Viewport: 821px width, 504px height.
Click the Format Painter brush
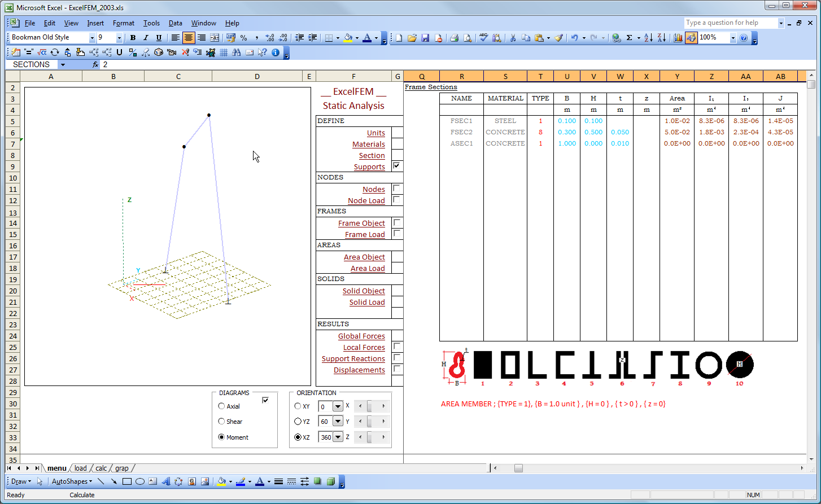point(558,38)
